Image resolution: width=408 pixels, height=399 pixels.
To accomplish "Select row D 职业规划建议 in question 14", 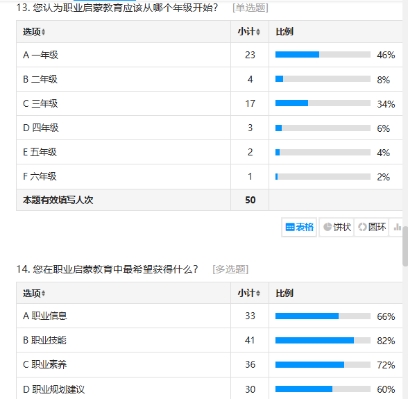I will [209, 388].
